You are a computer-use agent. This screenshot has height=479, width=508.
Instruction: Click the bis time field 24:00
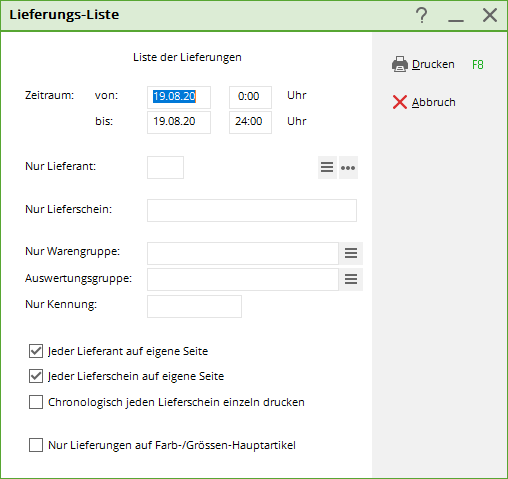[250, 122]
